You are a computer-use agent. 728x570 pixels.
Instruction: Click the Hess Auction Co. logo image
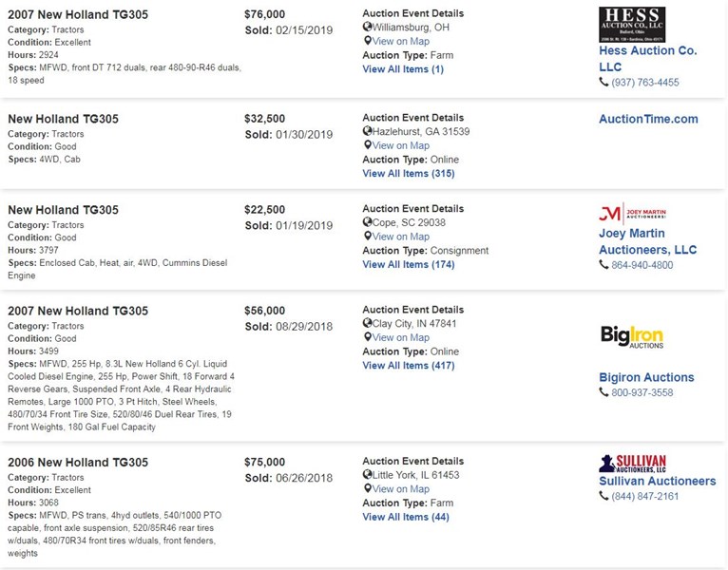(631, 24)
